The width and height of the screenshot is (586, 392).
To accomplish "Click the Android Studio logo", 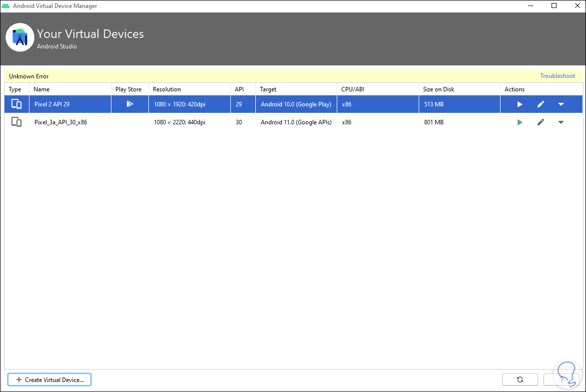I will click(x=20, y=37).
